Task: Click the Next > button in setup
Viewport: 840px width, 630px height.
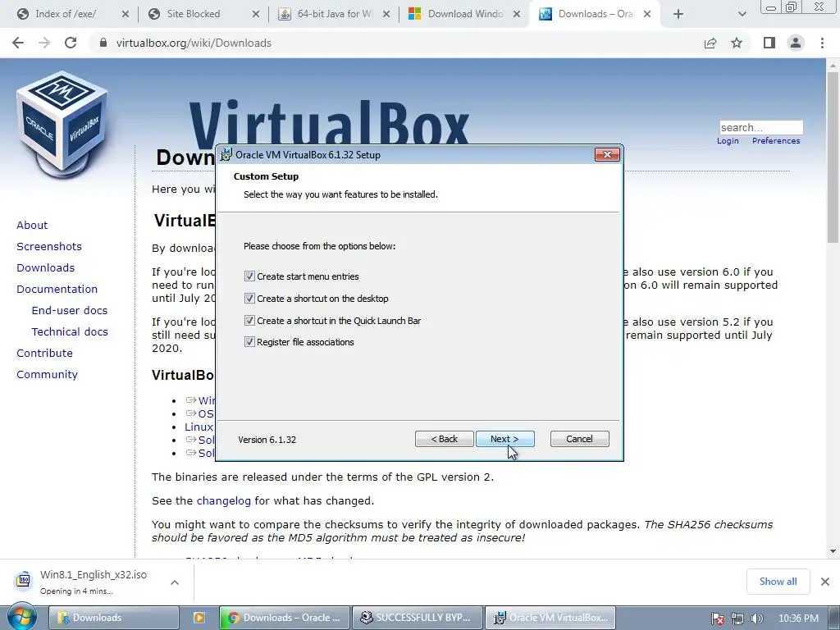Action: tap(504, 439)
